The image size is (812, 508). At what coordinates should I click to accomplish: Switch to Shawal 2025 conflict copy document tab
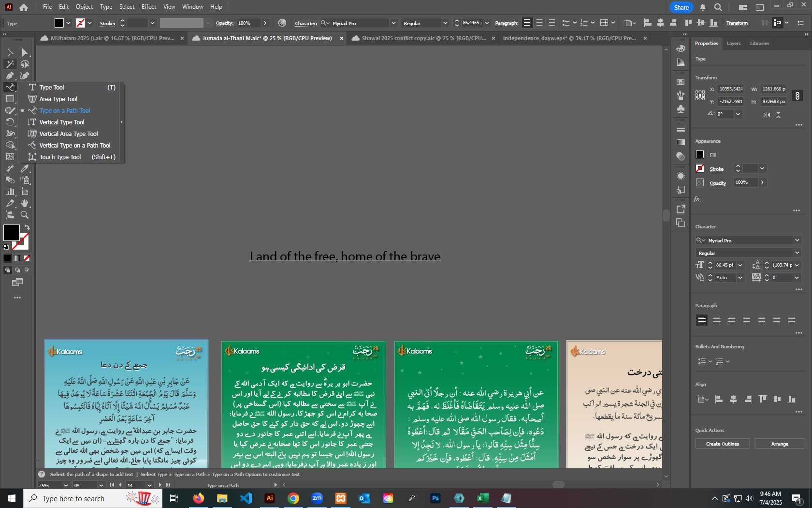[x=422, y=38]
